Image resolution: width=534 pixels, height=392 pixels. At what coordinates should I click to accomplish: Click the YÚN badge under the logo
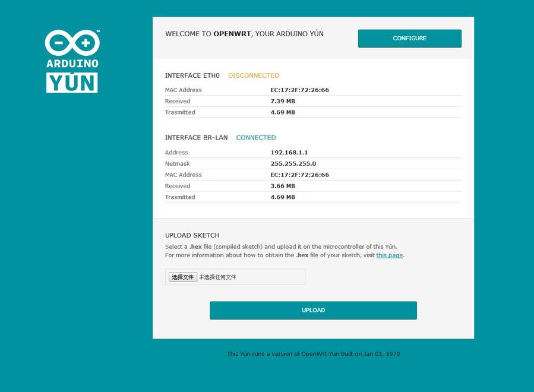(72, 83)
